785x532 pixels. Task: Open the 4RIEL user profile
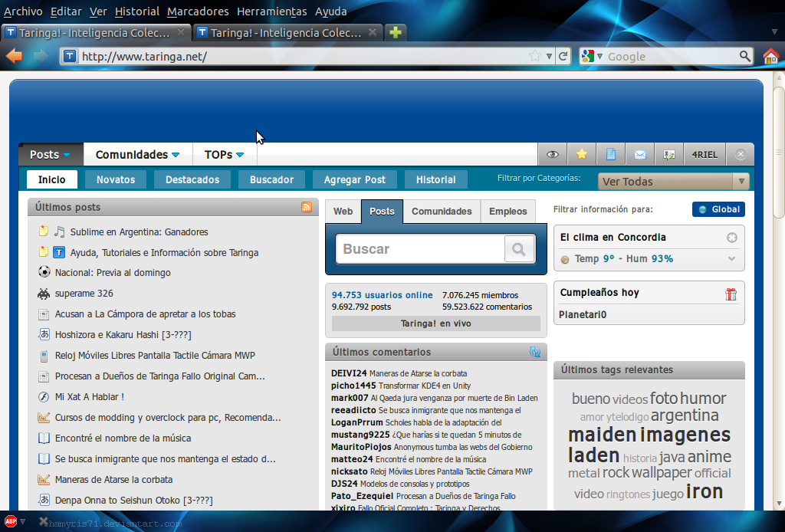(x=705, y=155)
